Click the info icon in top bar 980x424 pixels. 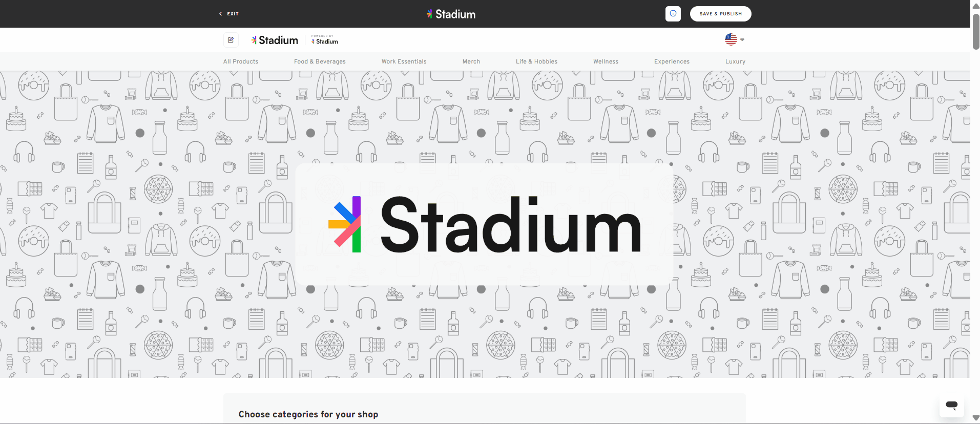(x=673, y=14)
